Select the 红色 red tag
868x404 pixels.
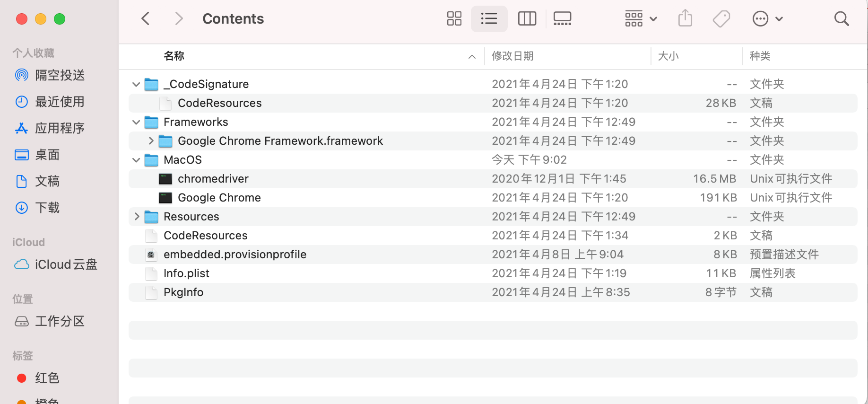click(47, 378)
